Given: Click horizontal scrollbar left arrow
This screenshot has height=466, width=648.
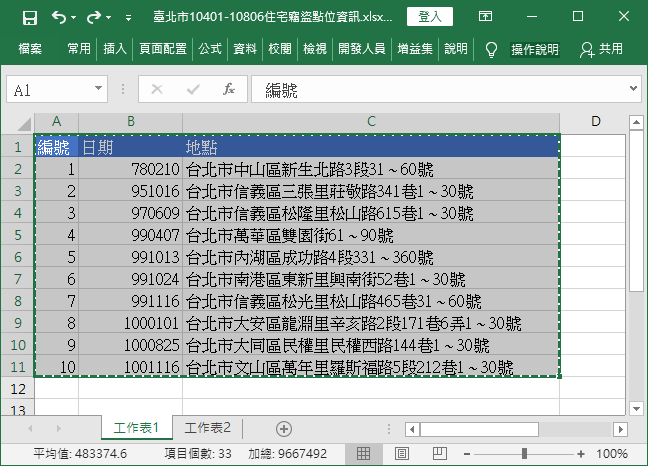Looking at the screenshot, I should tap(412, 429).
